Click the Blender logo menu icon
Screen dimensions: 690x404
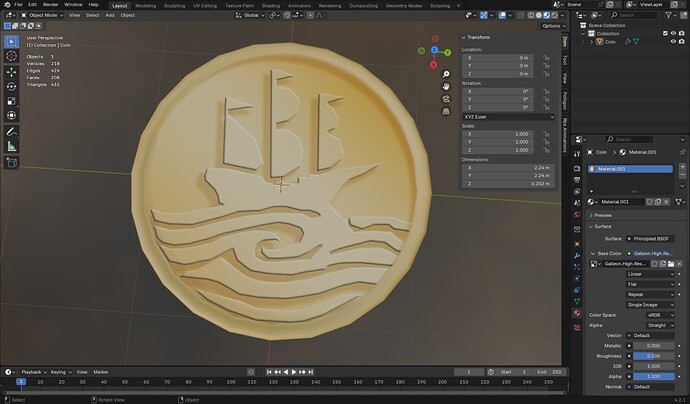point(7,5)
